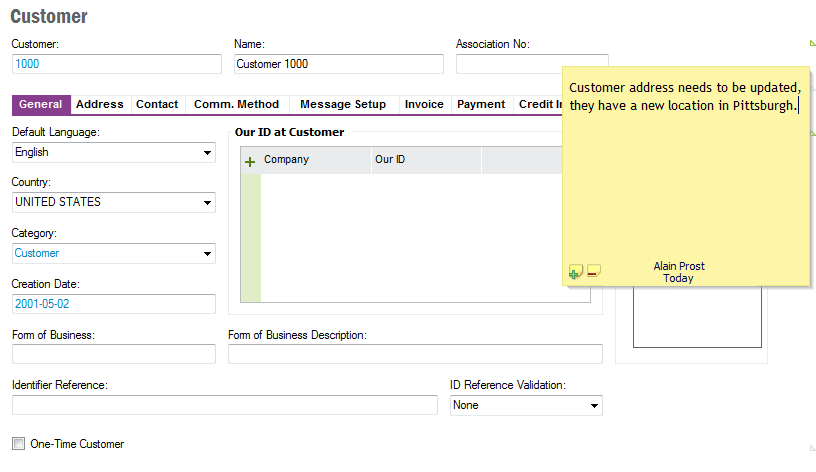816x472 pixels.
Task: Click the Customer number 1000 field
Action: 116,64
